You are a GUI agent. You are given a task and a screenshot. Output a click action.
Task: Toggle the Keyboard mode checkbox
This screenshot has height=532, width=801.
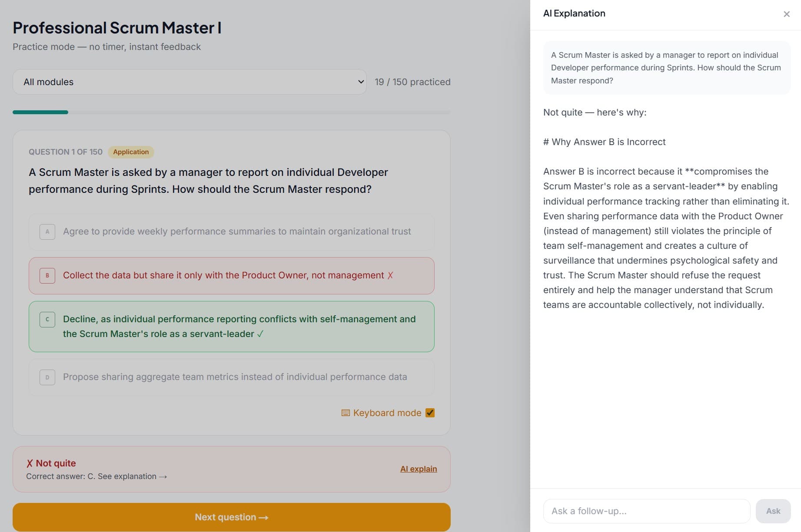pyautogui.click(x=430, y=413)
